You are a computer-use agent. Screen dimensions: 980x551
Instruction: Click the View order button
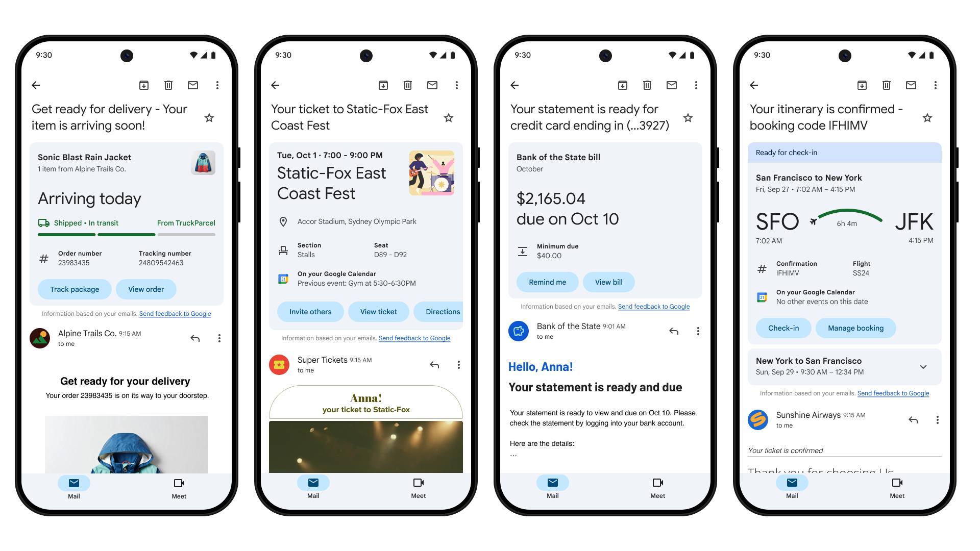(145, 289)
